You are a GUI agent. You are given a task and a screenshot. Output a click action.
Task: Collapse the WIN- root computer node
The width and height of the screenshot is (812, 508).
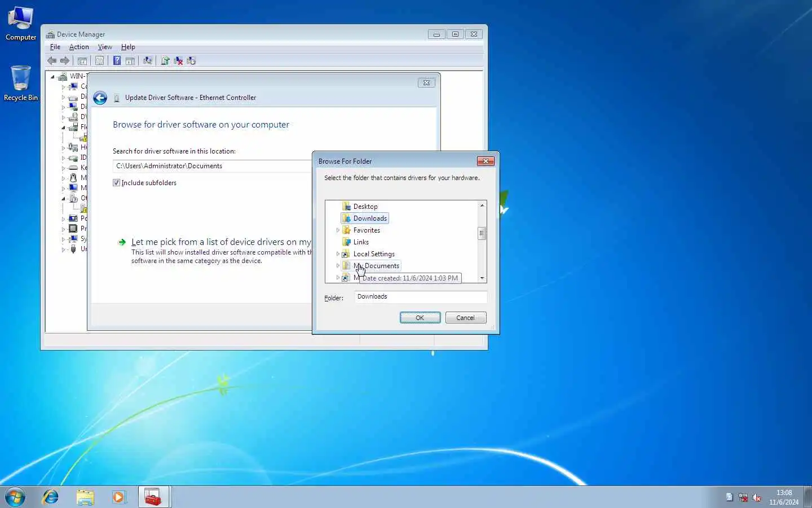pos(52,77)
